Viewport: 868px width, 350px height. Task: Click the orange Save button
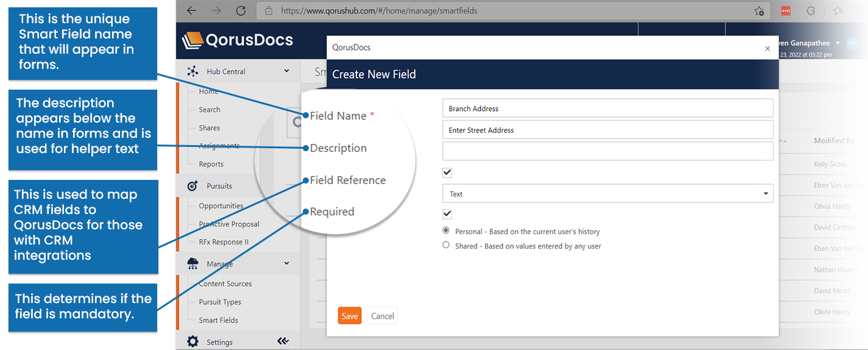pos(350,316)
